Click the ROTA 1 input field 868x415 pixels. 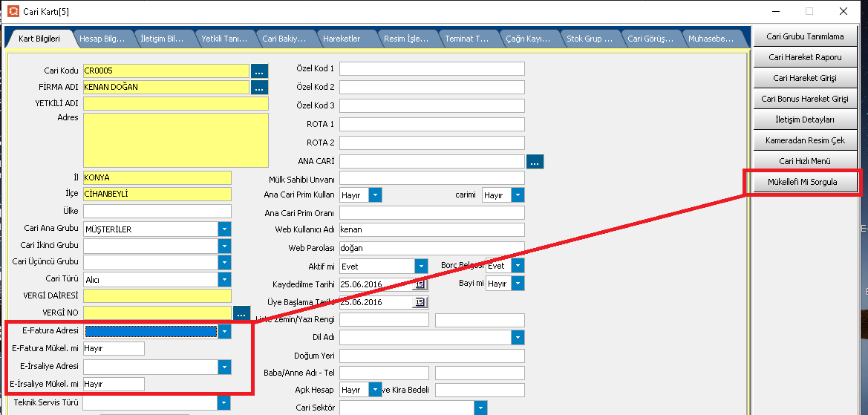(x=432, y=124)
